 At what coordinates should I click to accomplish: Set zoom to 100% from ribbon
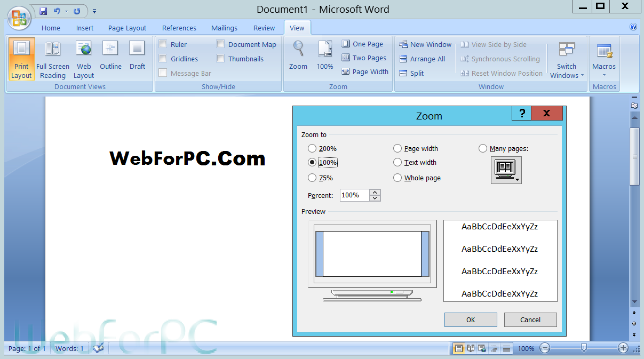click(325, 55)
